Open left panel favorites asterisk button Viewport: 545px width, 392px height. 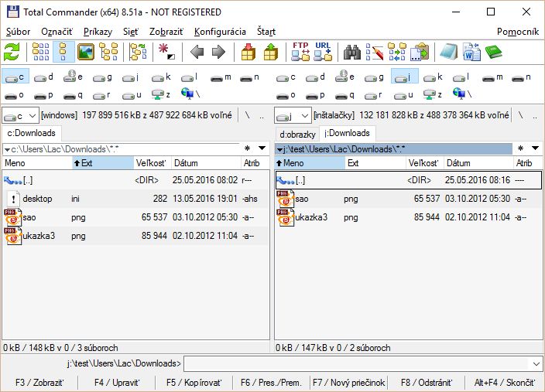(x=248, y=148)
